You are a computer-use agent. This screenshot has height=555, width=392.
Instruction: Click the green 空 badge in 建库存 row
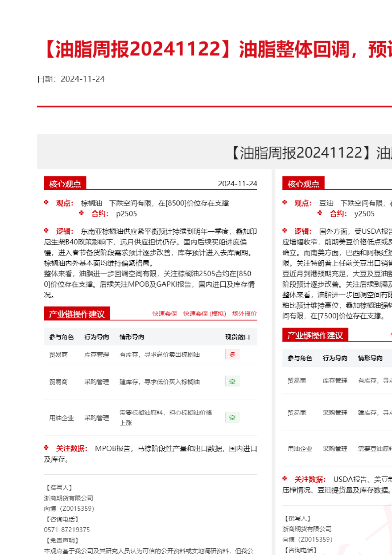click(232, 381)
